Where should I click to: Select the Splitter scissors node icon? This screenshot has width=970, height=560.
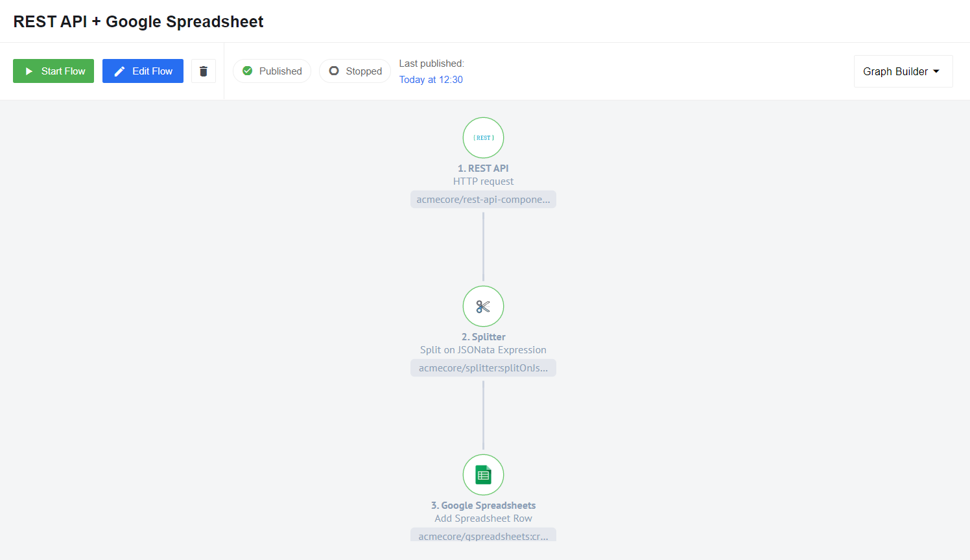coord(483,306)
